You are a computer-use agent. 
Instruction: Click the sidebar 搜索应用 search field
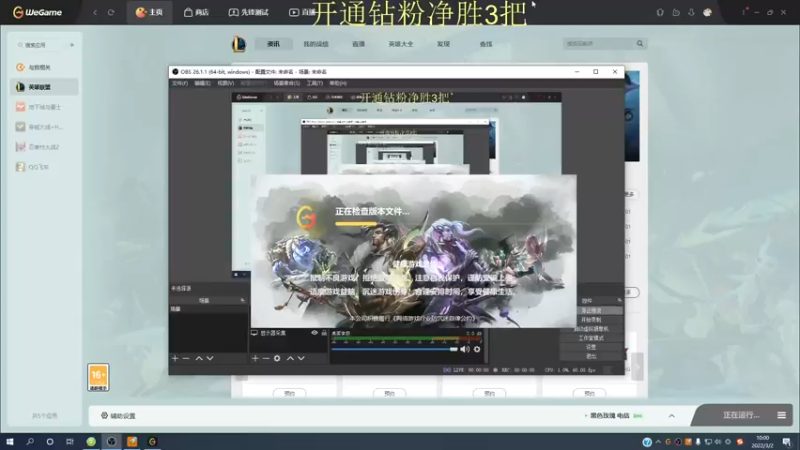pyautogui.click(x=38, y=45)
